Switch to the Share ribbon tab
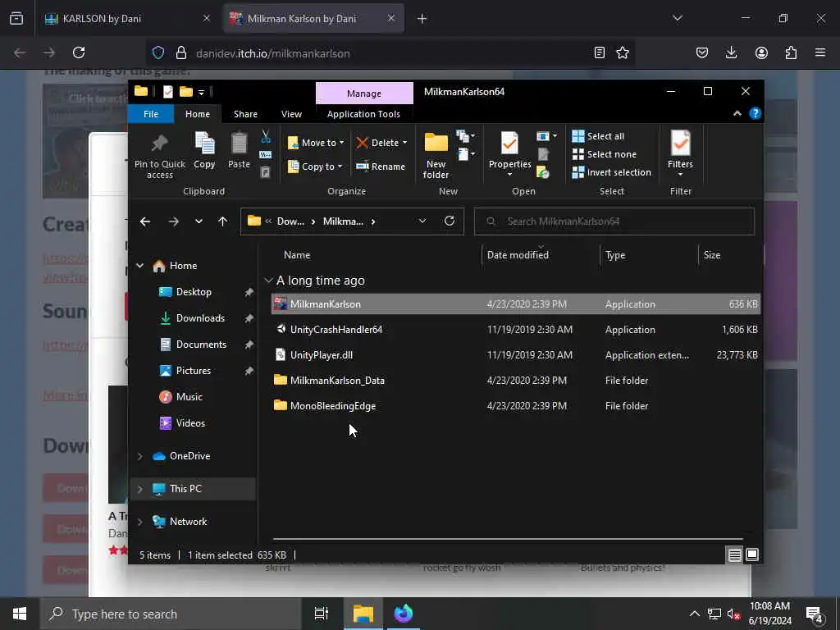 (x=245, y=114)
